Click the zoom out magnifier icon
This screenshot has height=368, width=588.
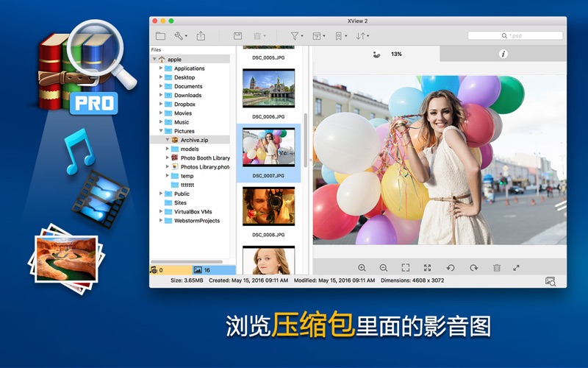tap(384, 268)
